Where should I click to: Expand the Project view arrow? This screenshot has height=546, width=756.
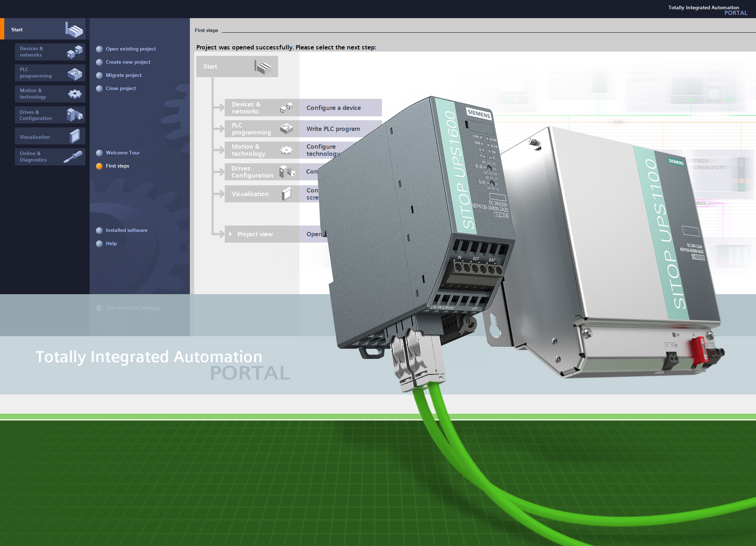tap(230, 234)
